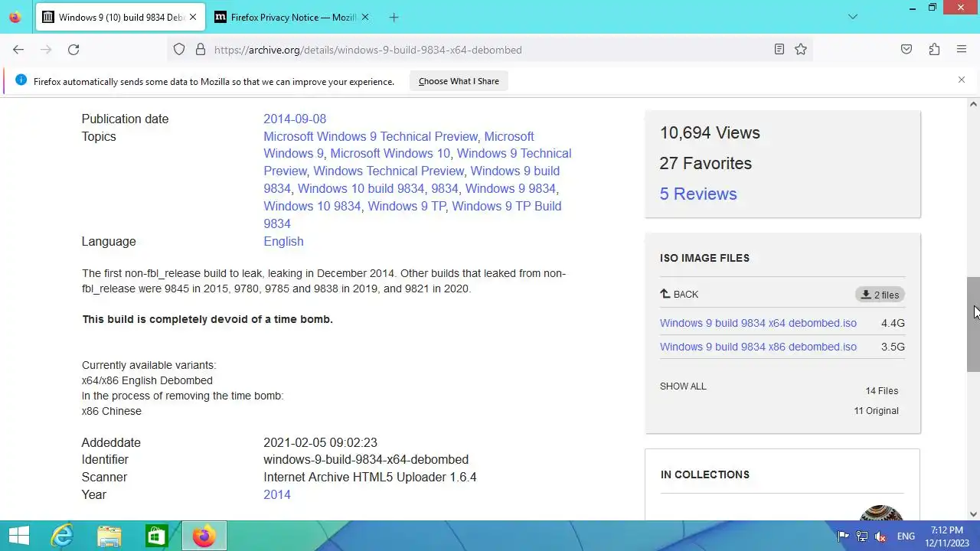Open the Save to Pocket icon

906,49
